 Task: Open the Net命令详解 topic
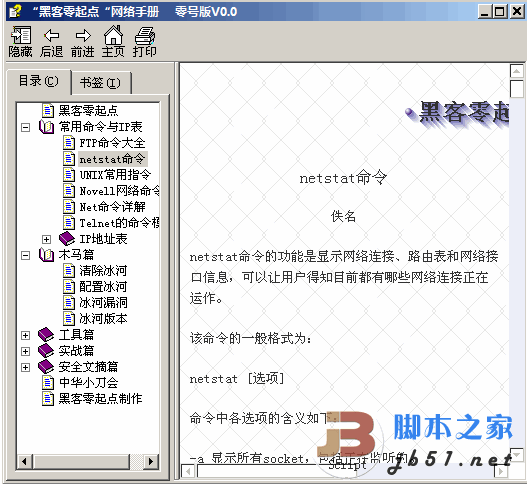112,207
